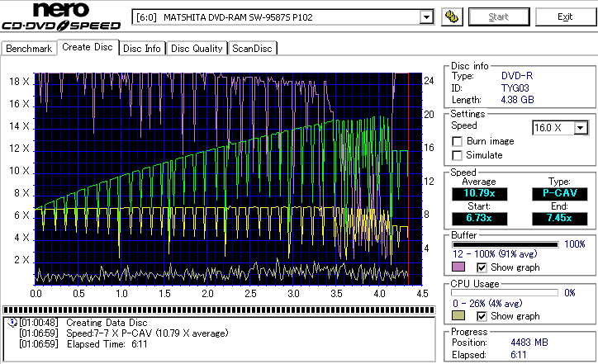Open the Disc Info tab

[142, 49]
